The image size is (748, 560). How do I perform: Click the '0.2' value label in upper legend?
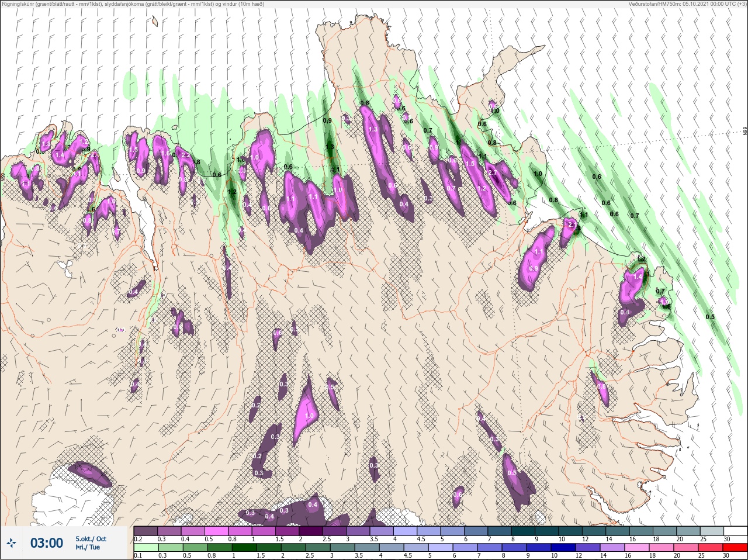(138, 539)
